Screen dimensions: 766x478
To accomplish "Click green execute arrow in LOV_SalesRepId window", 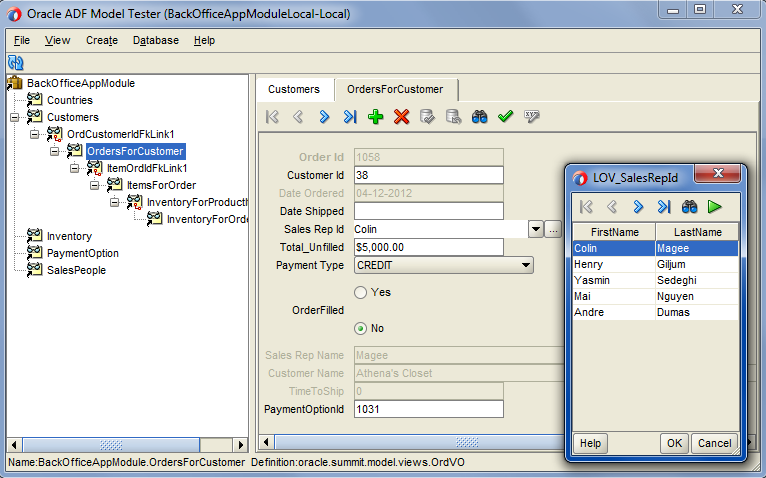I will point(715,207).
